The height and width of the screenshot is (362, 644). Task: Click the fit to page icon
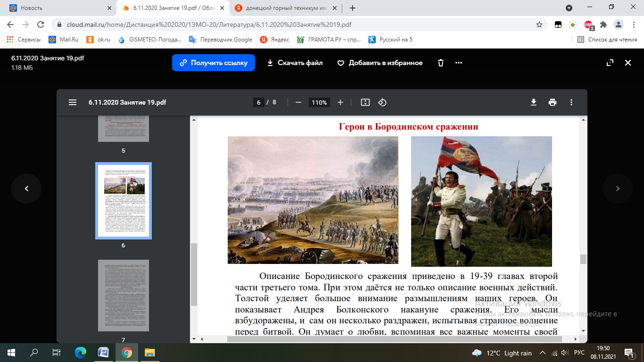pos(365,102)
